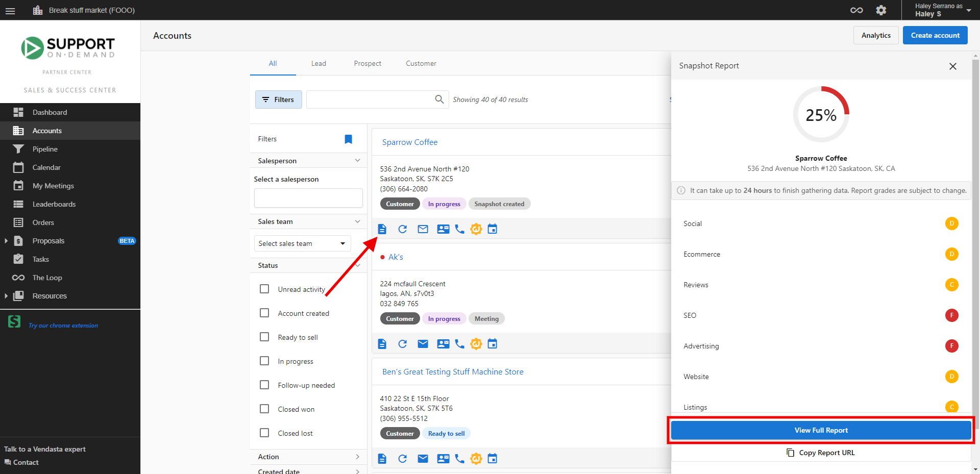Image resolution: width=980 pixels, height=474 pixels.
Task: Collapse the Salesperson filter section
Action: click(x=357, y=160)
